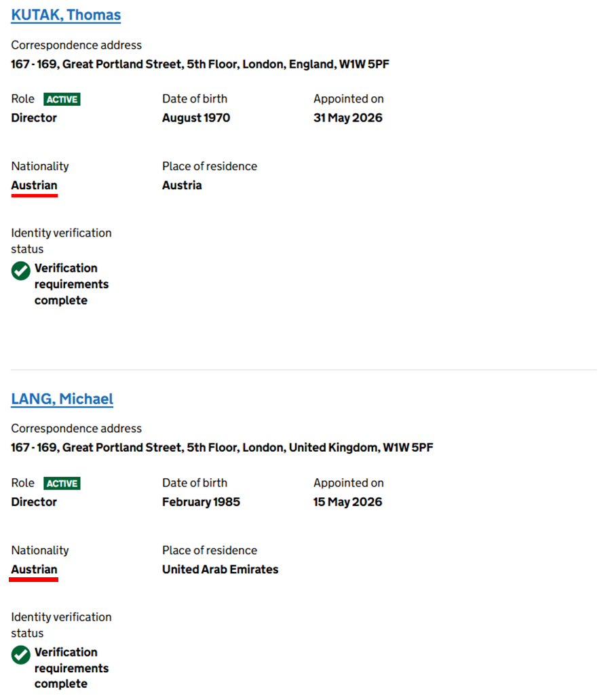Screen dimensions: 610x700
Task: Click the Director role text under Thomas Kutak
Action: pyautogui.click(x=34, y=118)
